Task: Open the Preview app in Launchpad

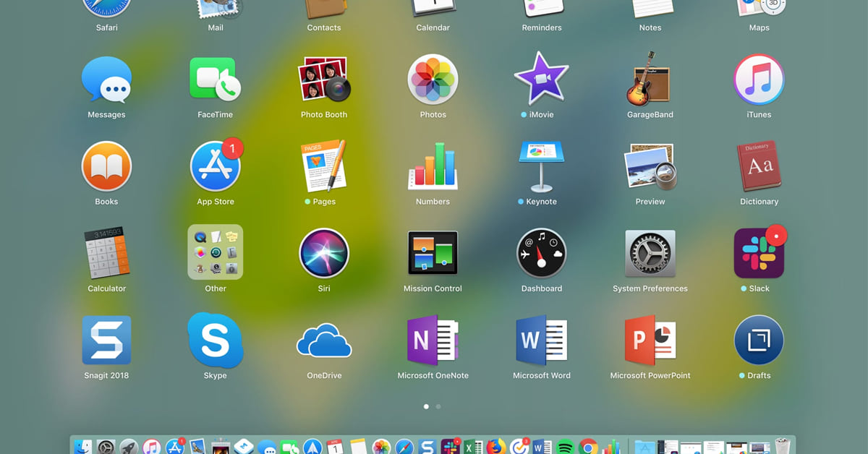Action: click(x=650, y=166)
